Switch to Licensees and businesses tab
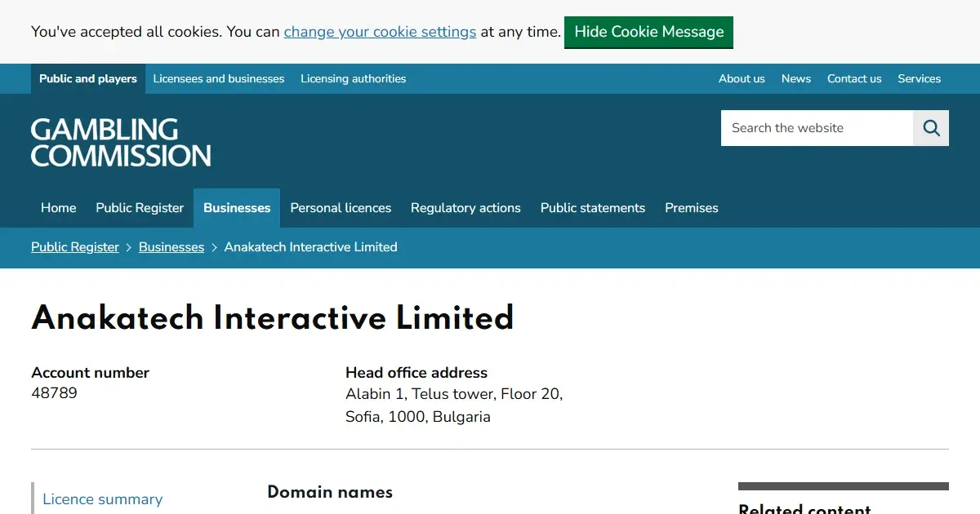 pyautogui.click(x=219, y=78)
